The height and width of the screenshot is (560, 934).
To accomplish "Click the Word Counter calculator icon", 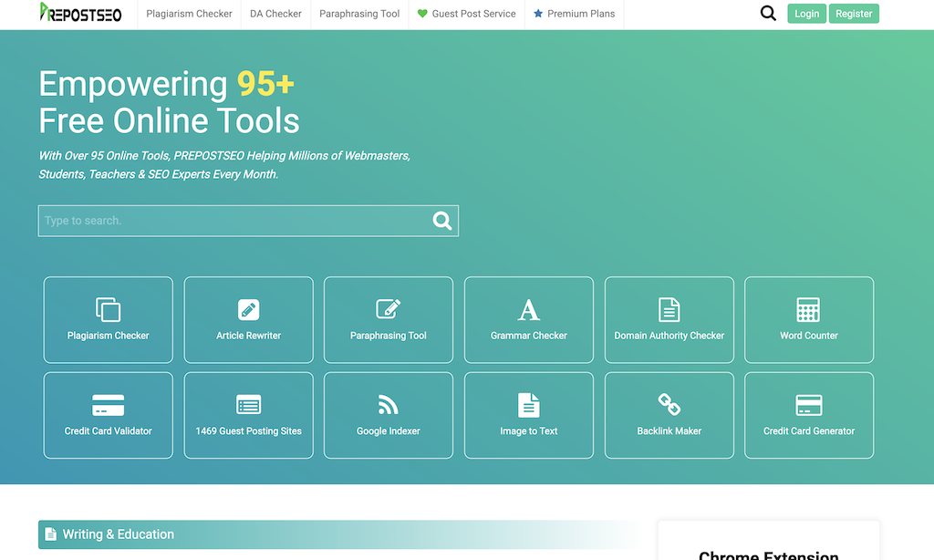I will [808, 310].
